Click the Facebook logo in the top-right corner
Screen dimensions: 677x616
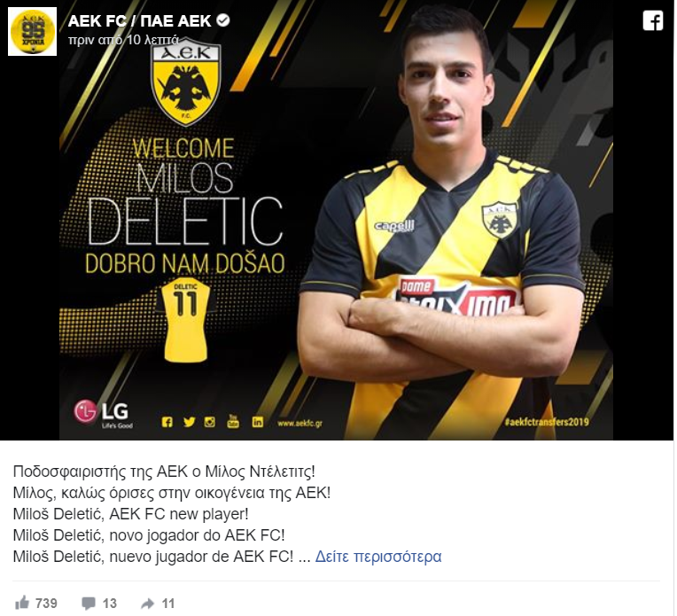[652, 20]
